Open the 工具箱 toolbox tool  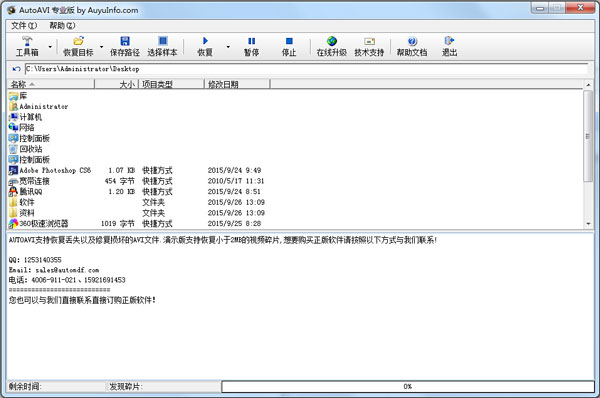point(27,46)
